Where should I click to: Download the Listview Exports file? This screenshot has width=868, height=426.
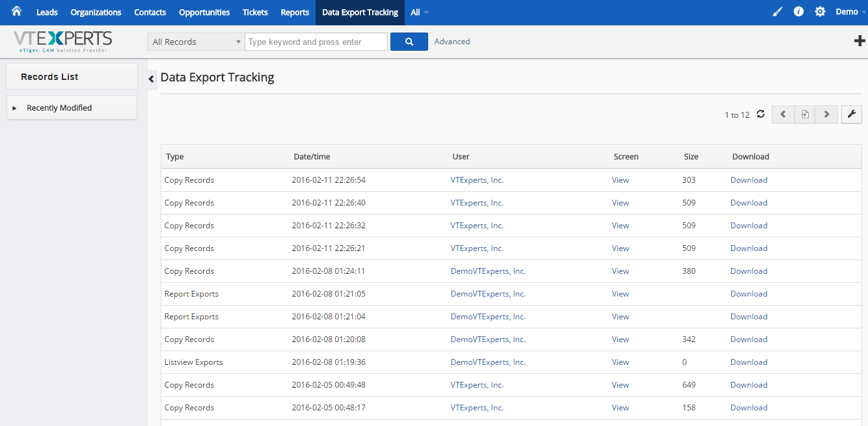coord(749,362)
